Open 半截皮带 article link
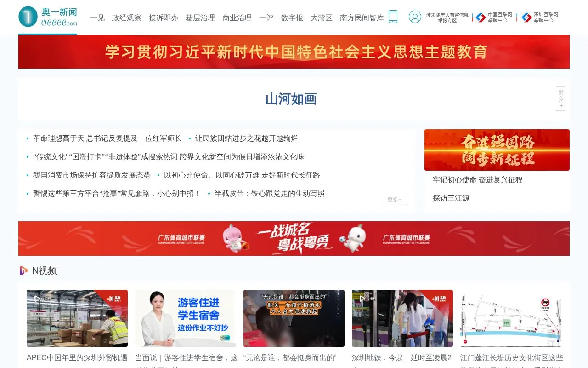Screen dimensions: 588x368 click(x=270, y=193)
